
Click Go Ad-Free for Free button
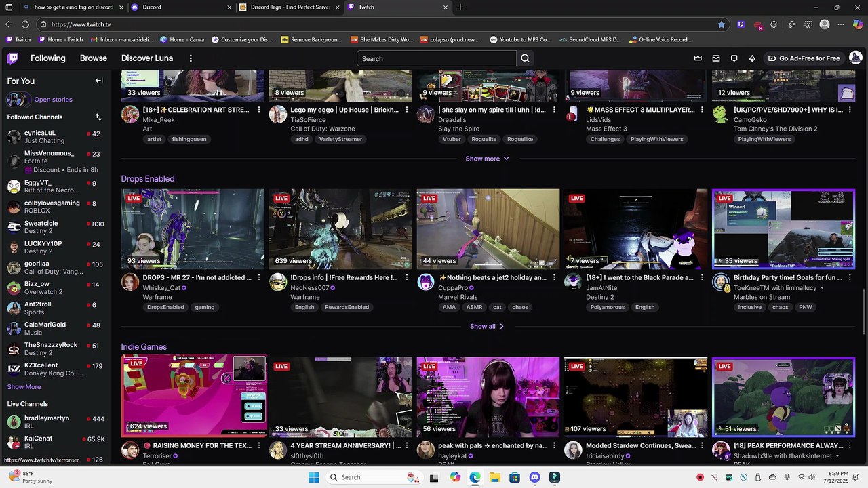point(804,58)
